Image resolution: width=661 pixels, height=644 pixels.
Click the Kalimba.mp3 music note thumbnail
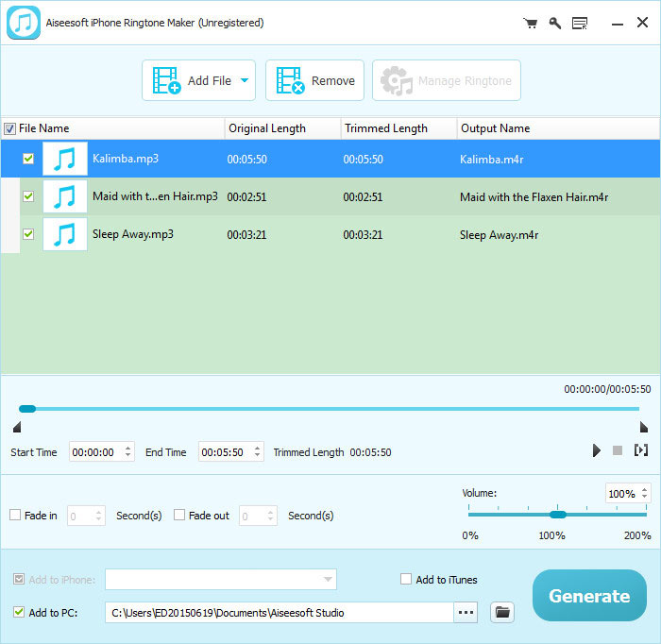65,159
